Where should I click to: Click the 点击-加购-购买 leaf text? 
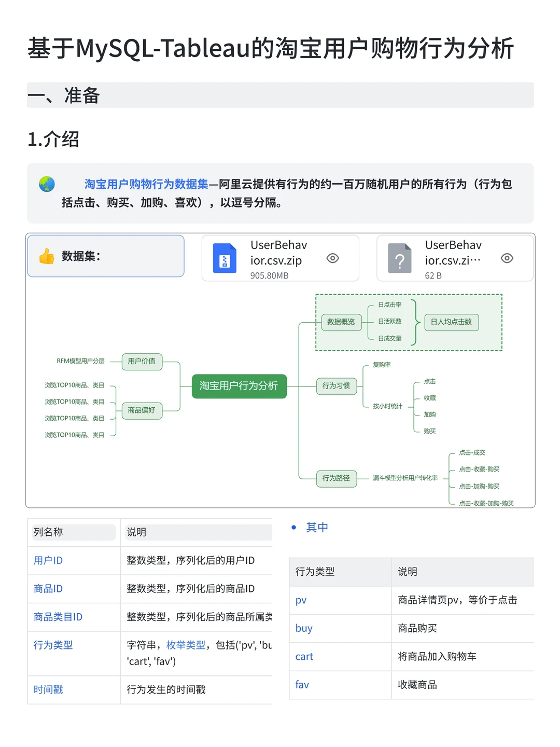click(x=479, y=487)
